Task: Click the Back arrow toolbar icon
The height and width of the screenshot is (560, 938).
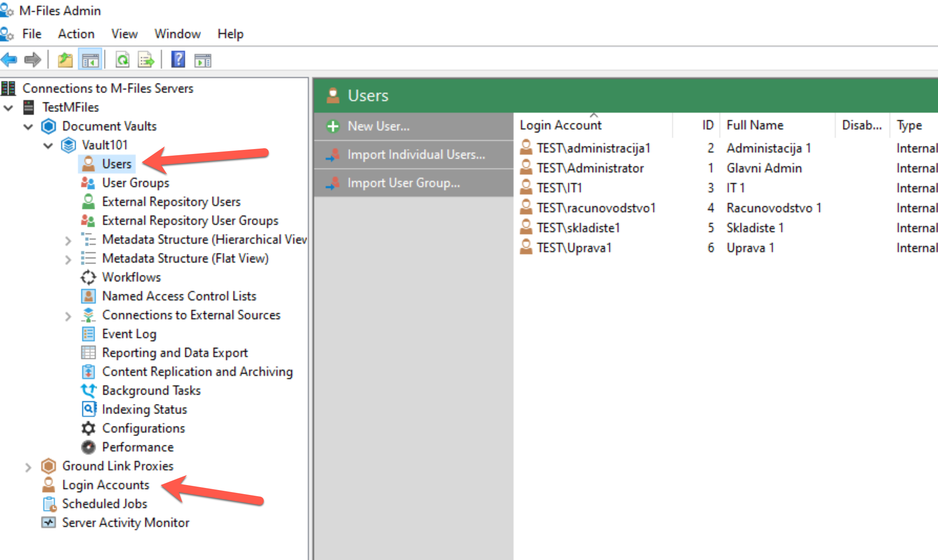Action: point(9,60)
